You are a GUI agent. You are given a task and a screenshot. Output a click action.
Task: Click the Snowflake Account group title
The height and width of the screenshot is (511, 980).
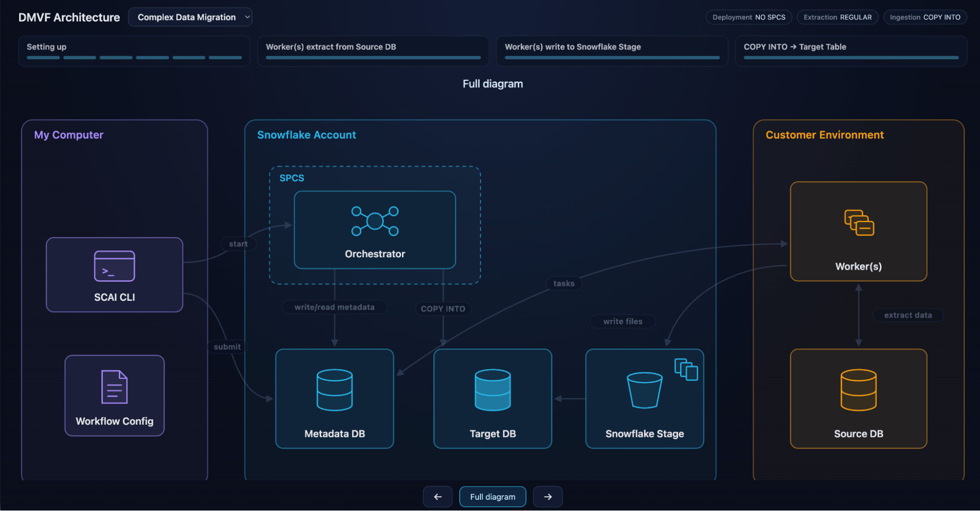click(306, 135)
